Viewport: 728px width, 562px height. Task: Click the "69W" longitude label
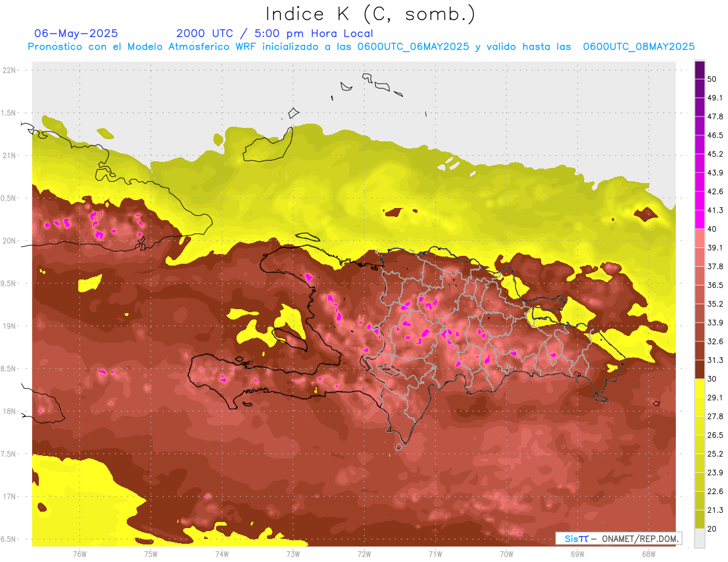578,554
